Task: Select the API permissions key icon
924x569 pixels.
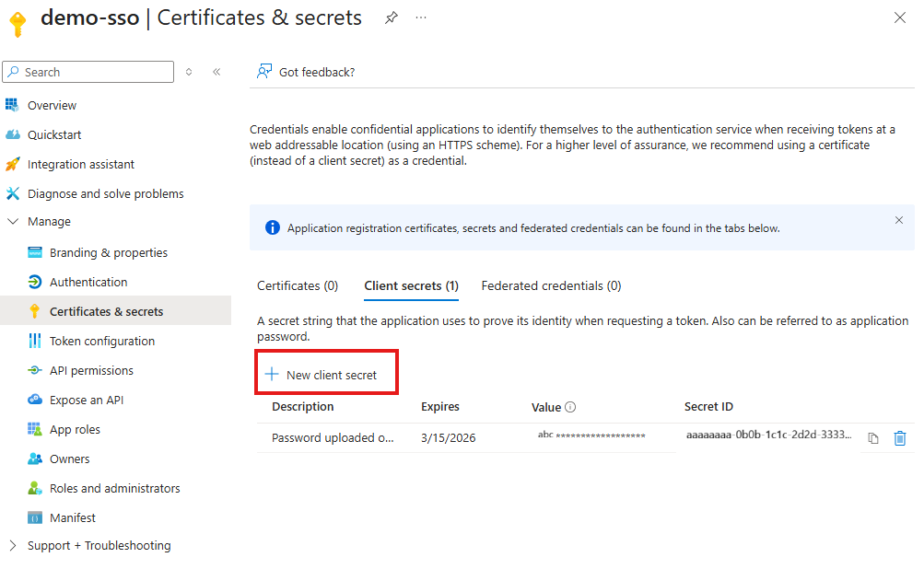Action: click(36, 370)
